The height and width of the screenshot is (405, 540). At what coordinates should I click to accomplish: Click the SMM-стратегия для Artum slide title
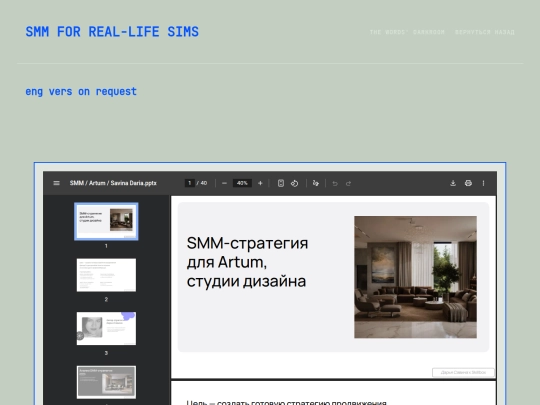(247, 262)
